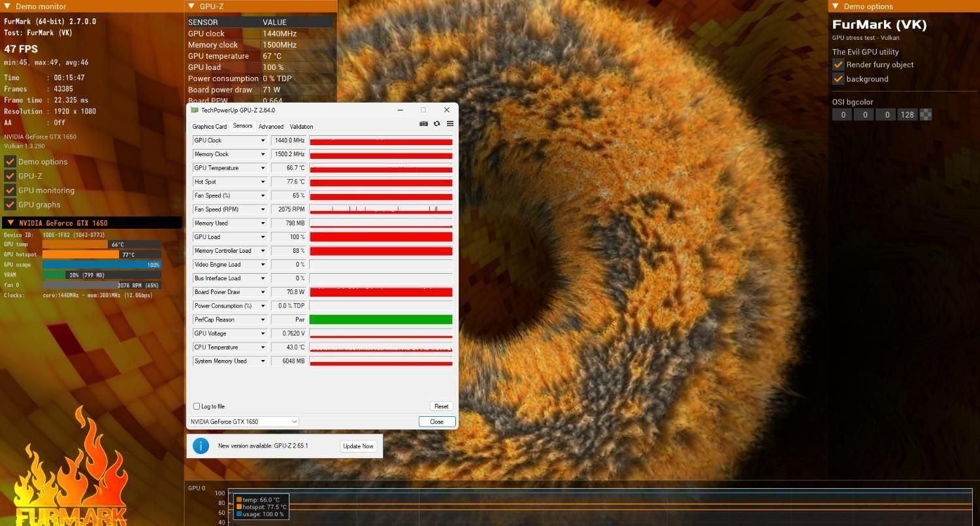Image resolution: width=980 pixels, height=526 pixels.
Task: Open the GPU Temperature sensor dropdown
Action: (263, 168)
